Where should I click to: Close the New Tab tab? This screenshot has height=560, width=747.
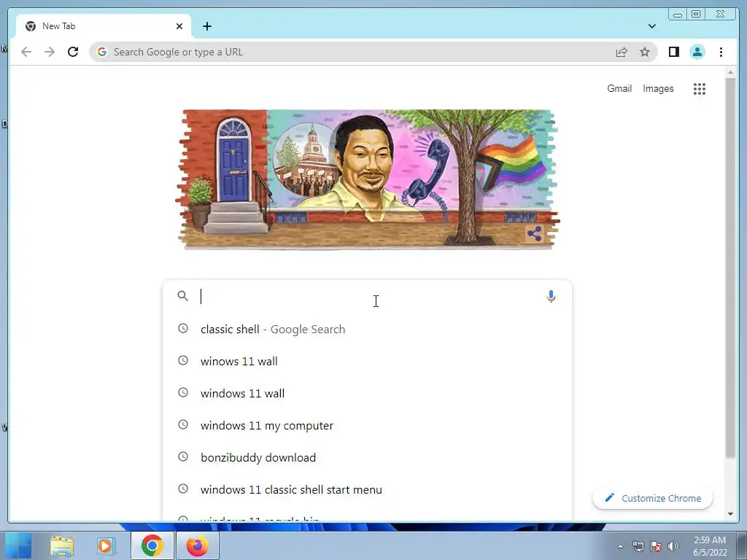pyautogui.click(x=179, y=26)
